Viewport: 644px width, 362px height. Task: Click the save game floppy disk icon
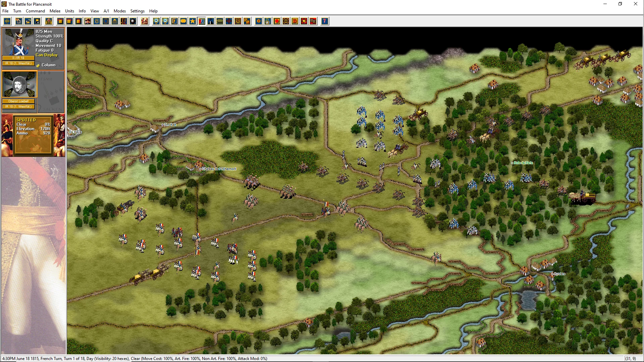37,21
